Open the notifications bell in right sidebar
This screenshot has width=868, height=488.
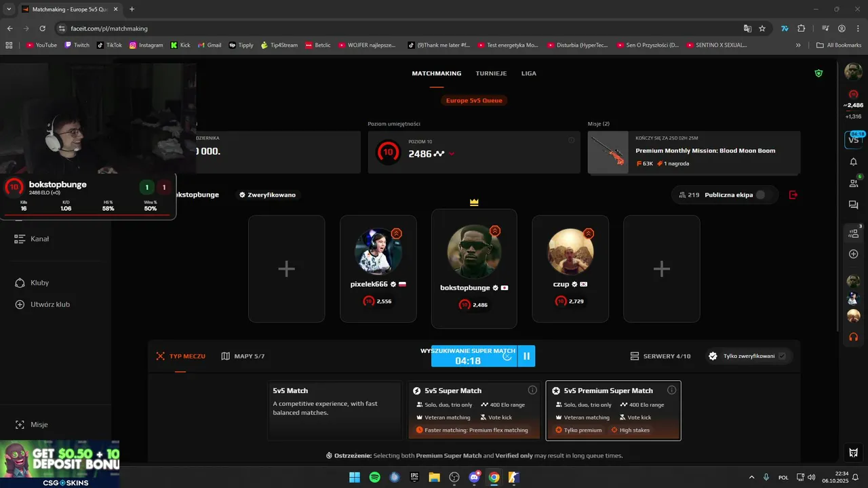click(x=853, y=161)
